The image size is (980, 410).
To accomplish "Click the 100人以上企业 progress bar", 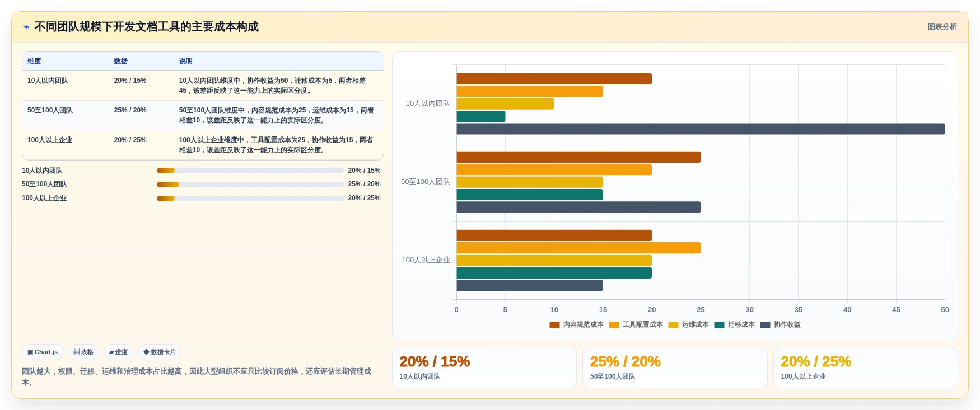I will coord(250,199).
